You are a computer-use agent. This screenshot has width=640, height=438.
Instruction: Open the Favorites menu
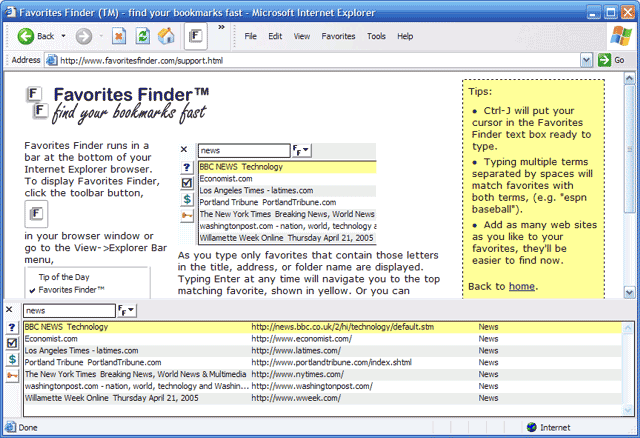click(x=338, y=36)
